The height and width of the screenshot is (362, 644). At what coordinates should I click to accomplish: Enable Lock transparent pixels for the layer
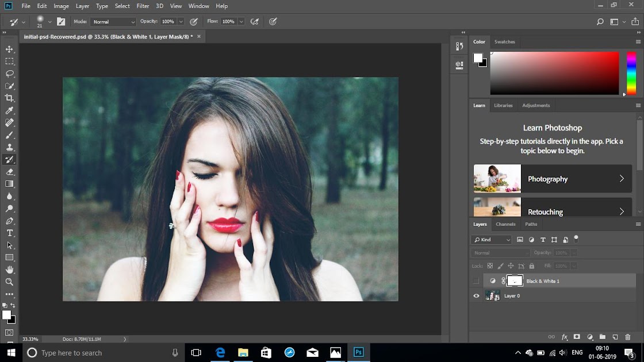[490, 265]
